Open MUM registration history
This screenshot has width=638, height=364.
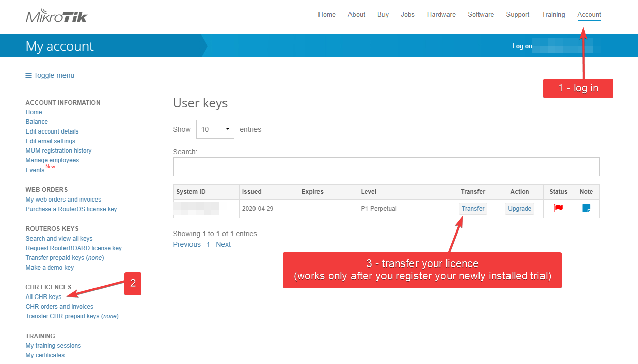(x=58, y=151)
